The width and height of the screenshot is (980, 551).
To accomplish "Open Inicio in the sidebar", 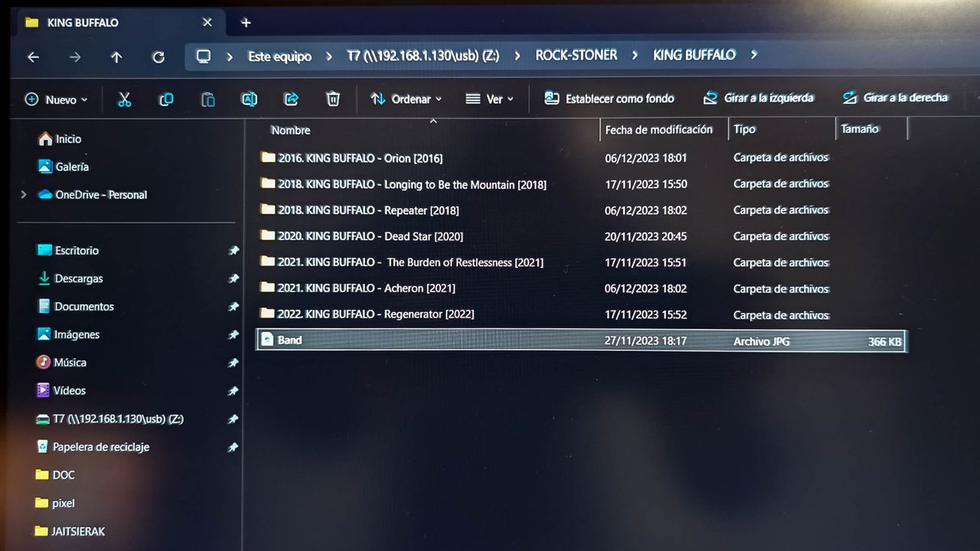I will pyautogui.click(x=60, y=139).
